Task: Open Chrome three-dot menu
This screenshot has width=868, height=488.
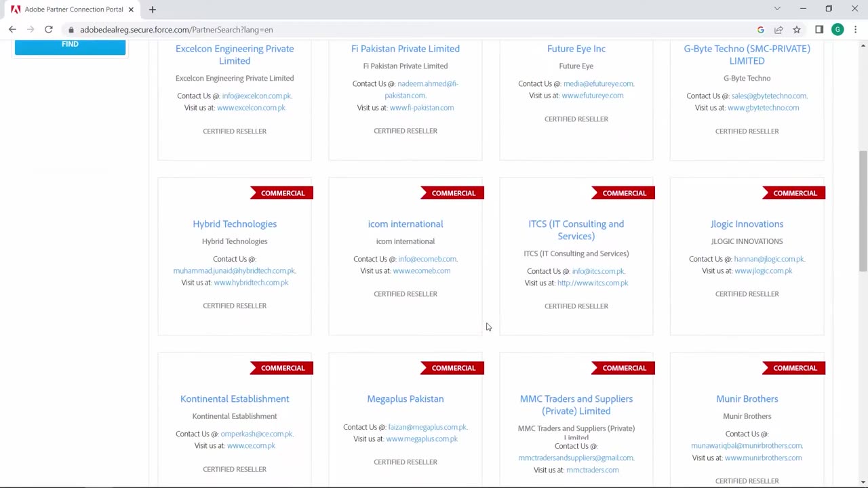Action: tap(855, 30)
